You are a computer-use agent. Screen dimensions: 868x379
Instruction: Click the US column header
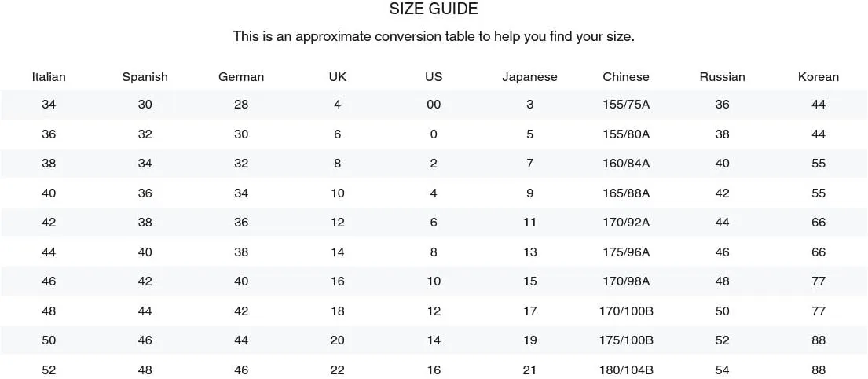point(434,77)
